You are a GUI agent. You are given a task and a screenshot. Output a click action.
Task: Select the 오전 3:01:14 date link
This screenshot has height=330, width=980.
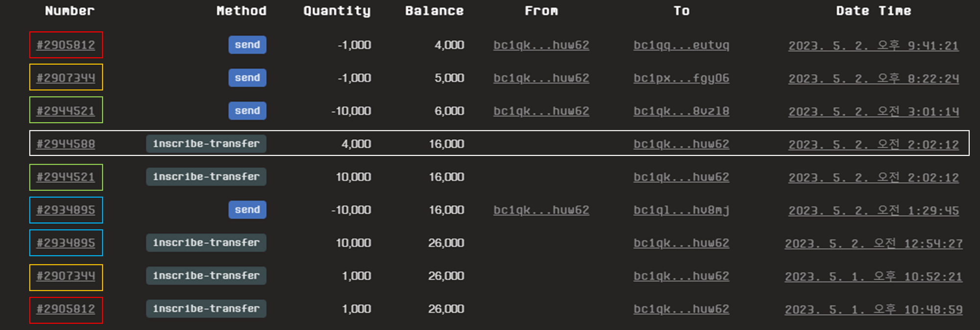tap(873, 111)
